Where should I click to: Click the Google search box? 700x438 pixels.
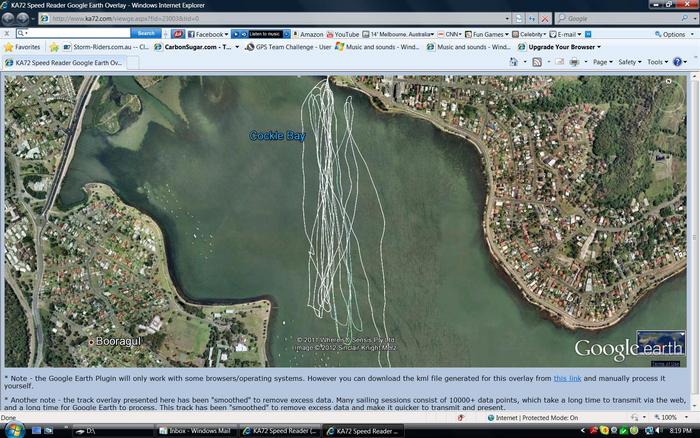coord(622,19)
